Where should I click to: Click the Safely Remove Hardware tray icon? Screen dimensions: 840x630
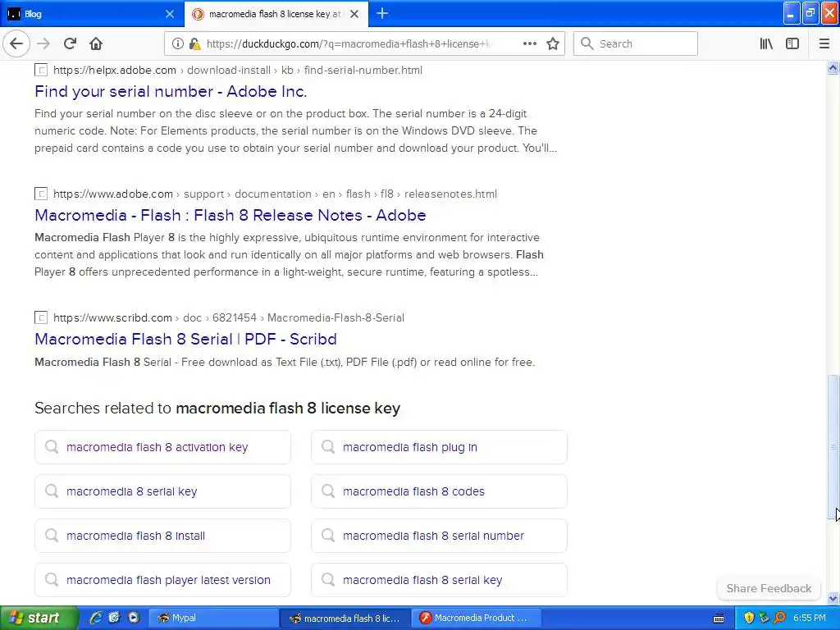764,618
